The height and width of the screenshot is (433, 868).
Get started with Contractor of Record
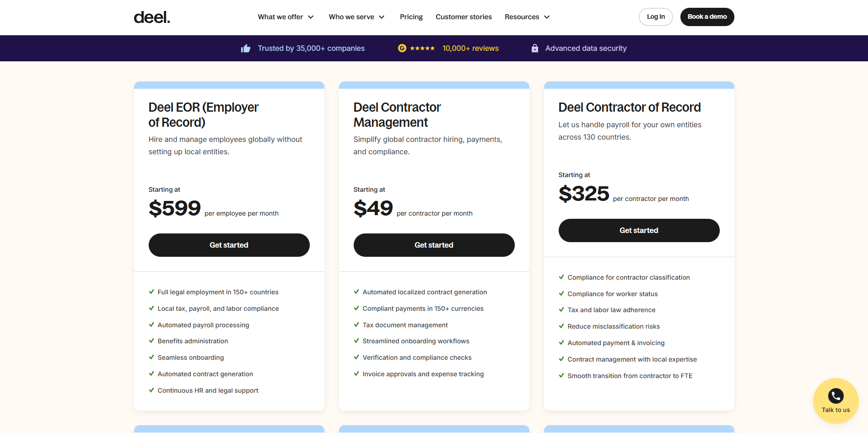tap(639, 230)
